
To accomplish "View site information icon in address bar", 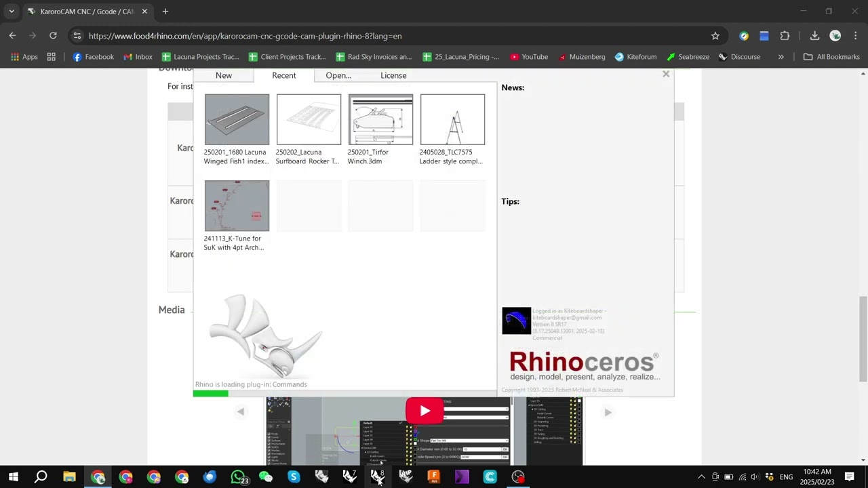I will tap(77, 36).
